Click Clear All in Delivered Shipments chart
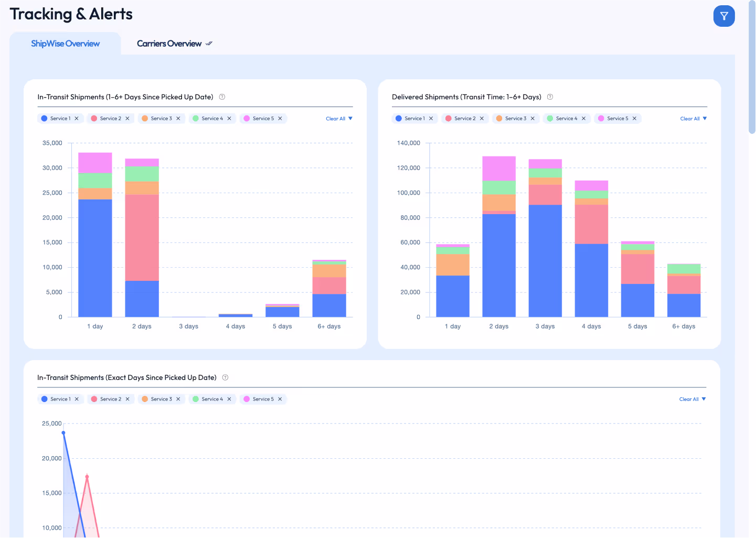The image size is (756, 538). click(690, 119)
